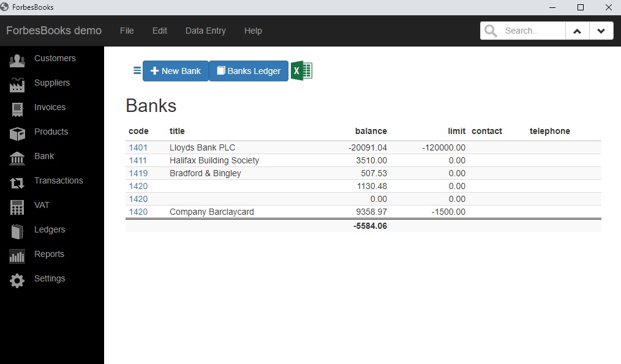Open the Edit menu
Viewport: 621px width, 364px height.
160,31
